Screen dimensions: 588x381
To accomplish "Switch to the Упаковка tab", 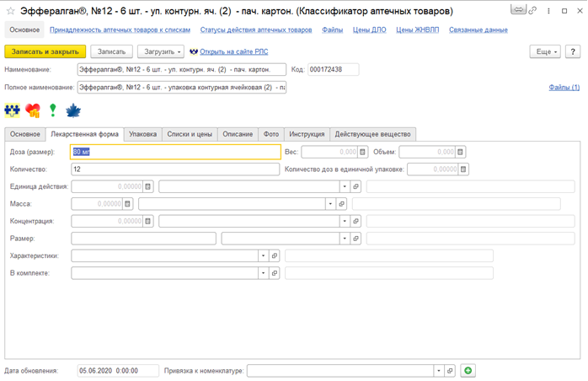I will pos(143,134).
